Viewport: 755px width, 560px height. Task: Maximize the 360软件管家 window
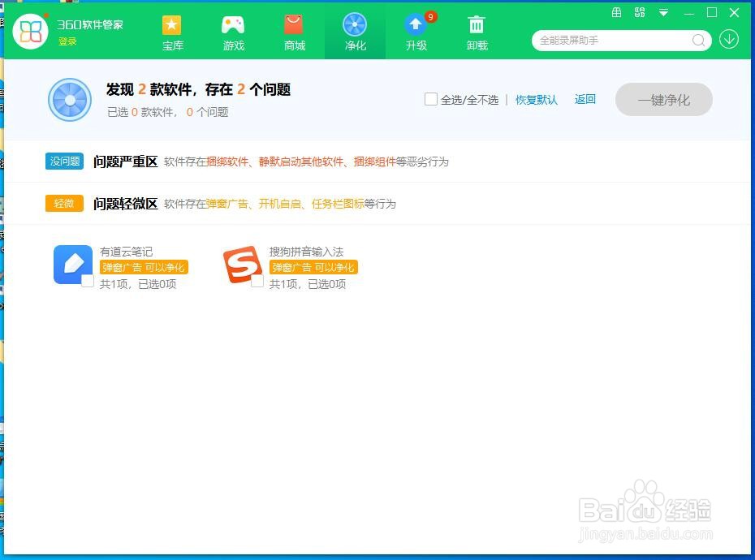(x=712, y=13)
